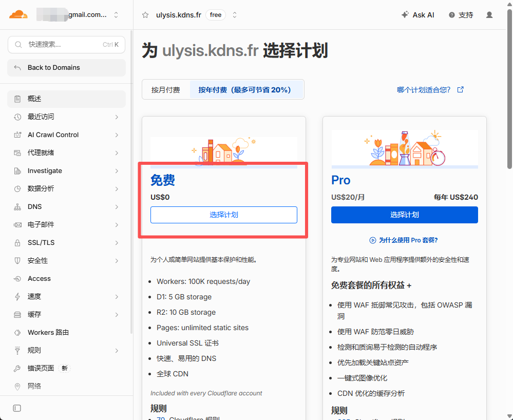
Task: Expand the 数据分析 submenu chevron
Action: [117, 189]
